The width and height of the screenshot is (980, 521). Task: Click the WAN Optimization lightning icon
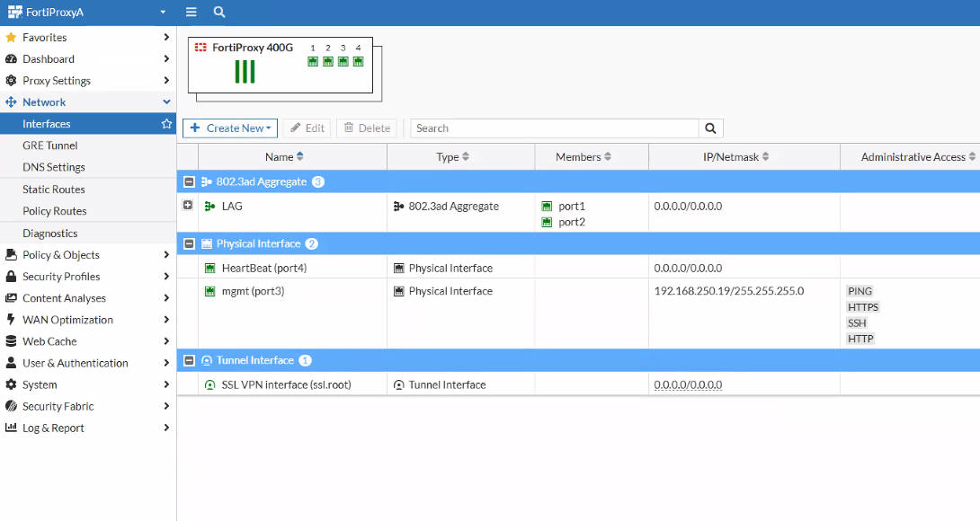coord(11,319)
